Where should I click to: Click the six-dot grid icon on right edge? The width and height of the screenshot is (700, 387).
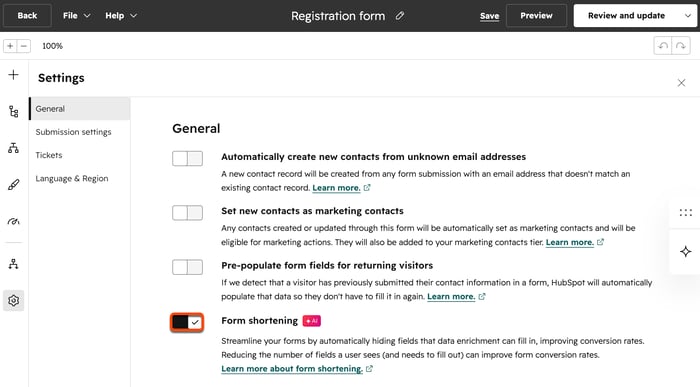686,212
